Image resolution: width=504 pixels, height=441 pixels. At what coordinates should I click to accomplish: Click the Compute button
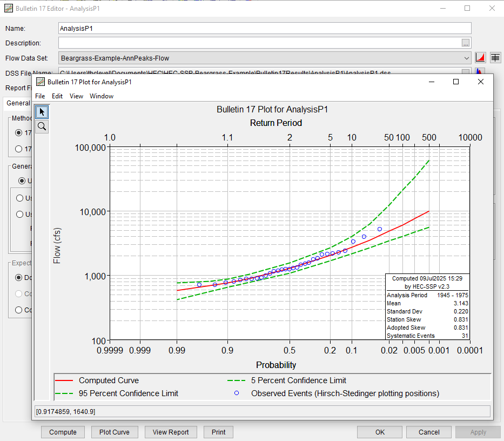tap(63, 432)
